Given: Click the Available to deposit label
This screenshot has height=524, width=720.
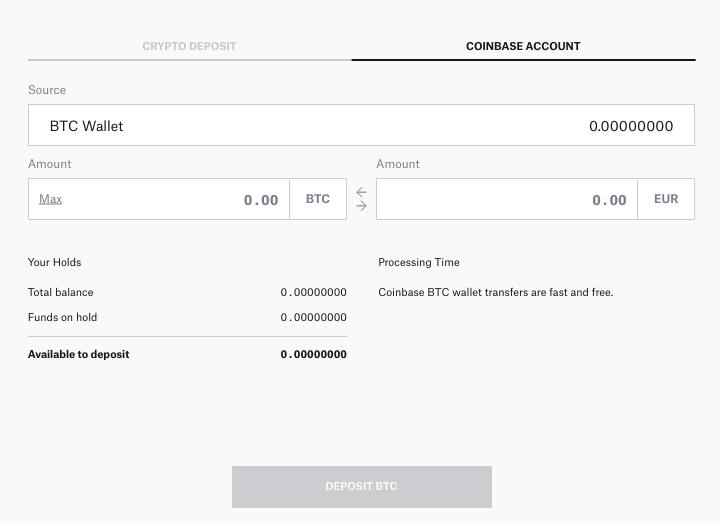Looking at the screenshot, I should click(79, 354).
